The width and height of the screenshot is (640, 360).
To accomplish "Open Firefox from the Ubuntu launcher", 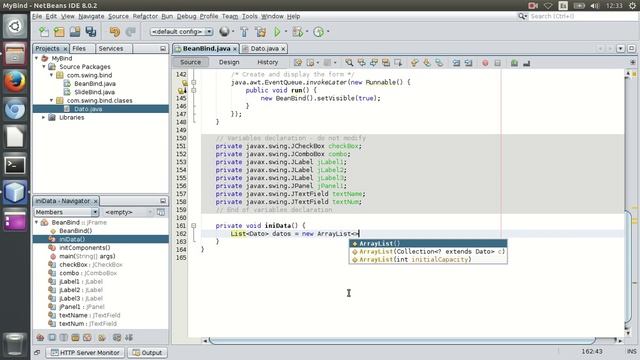I will pos(15,81).
